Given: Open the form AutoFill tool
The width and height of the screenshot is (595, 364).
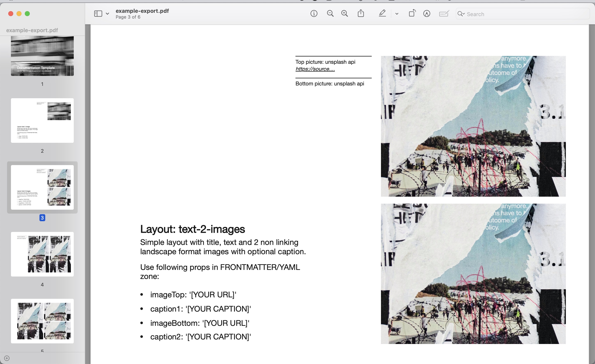Looking at the screenshot, I should pyautogui.click(x=444, y=13).
